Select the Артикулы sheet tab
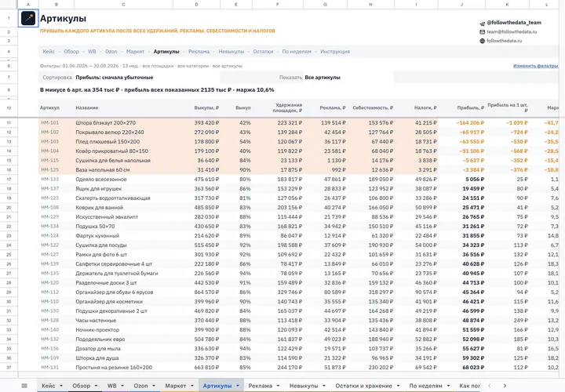 (x=217, y=386)
